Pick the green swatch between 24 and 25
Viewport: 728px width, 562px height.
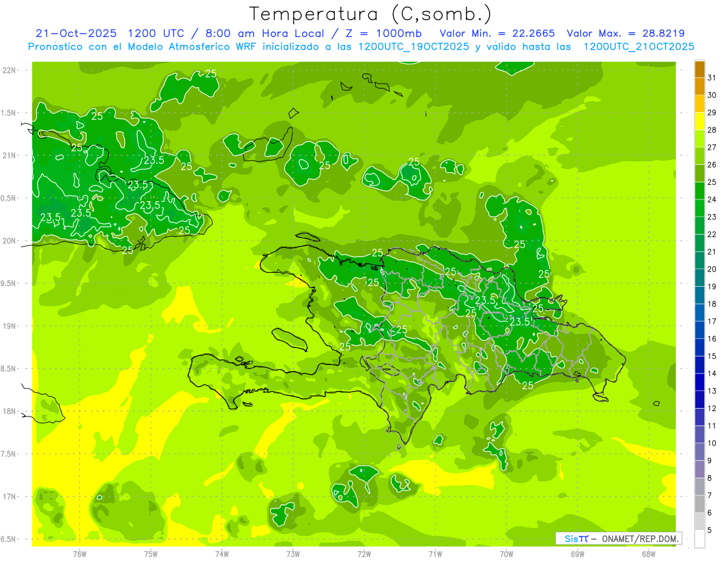pyautogui.click(x=699, y=191)
